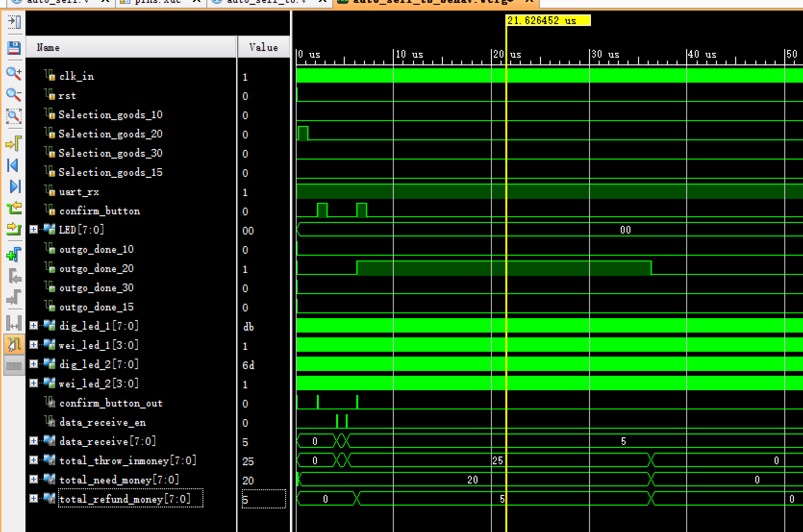Image resolution: width=803 pixels, height=532 pixels.
Task: Select the Selection_goods_10 signal
Action: click(111, 115)
